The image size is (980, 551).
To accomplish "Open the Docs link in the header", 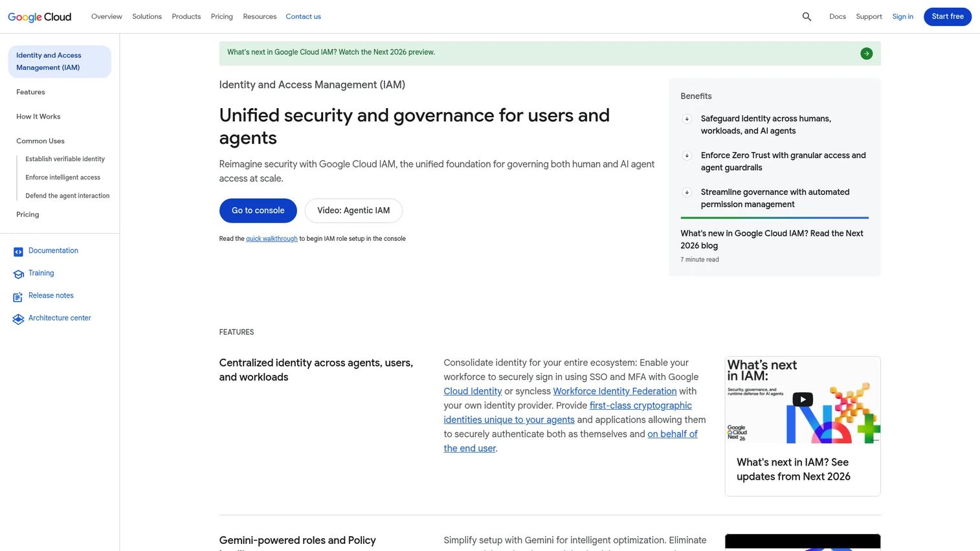I will 838,17.
